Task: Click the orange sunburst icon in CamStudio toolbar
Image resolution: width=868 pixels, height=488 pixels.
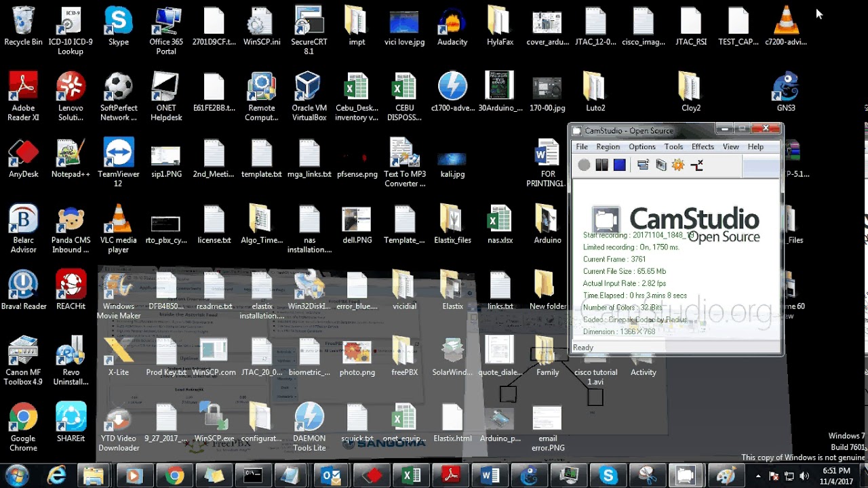Action: 678,165
